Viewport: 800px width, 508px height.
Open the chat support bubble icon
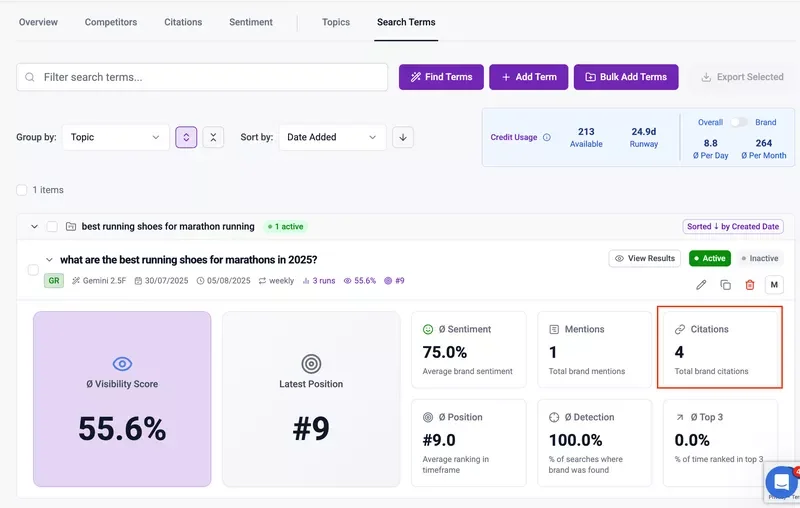pos(781,482)
